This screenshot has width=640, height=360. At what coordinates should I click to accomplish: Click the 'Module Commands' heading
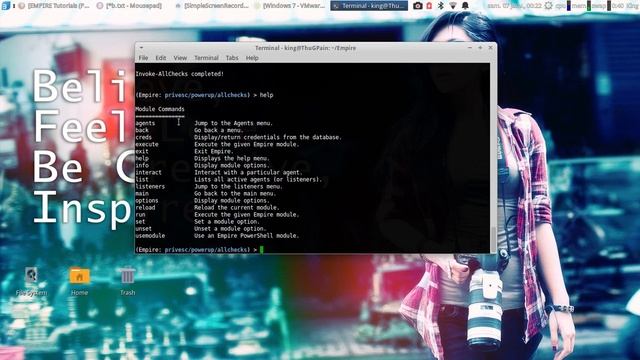pos(160,109)
